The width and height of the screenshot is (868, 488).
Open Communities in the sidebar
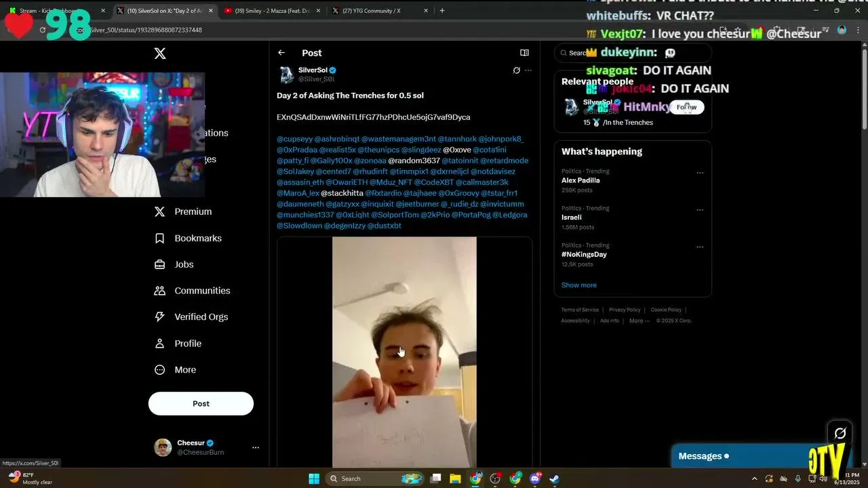pos(193,291)
